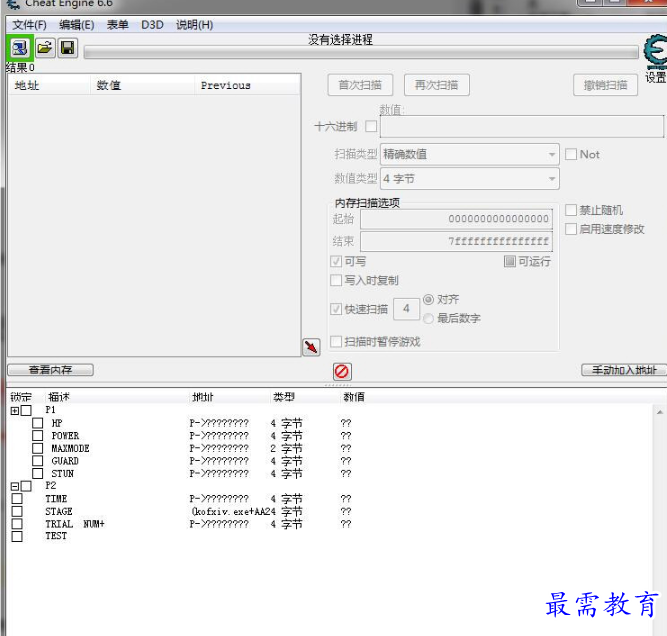This screenshot has height=636, width=667.
Task: Open 编辑(E) menu
Action: click(77, 25)
